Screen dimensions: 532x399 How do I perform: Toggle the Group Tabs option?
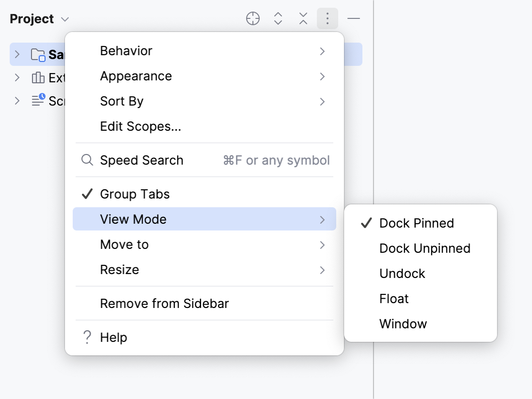tap(134, 194)
